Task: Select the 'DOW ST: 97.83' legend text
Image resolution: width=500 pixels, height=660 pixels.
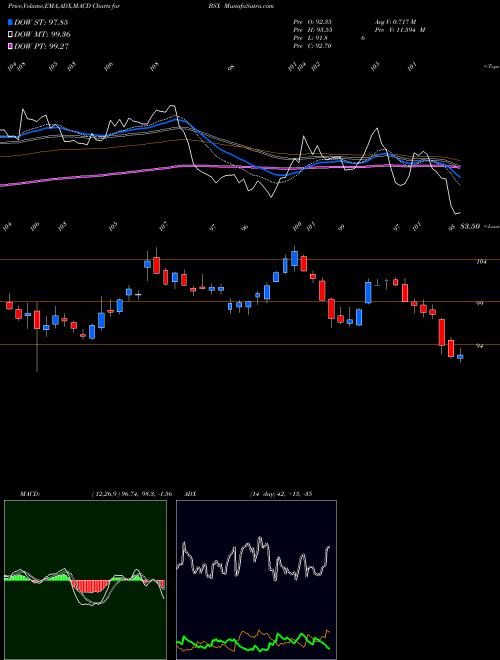Action: 41,22
